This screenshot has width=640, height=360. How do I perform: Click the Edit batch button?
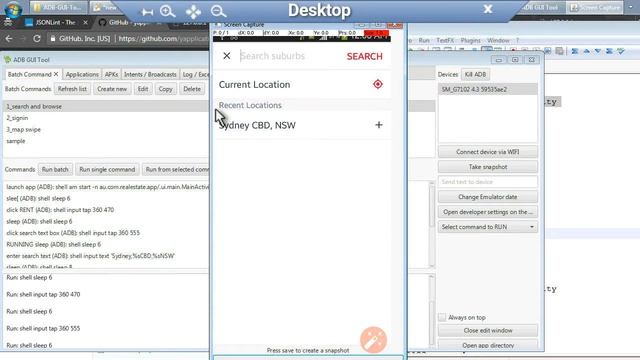click(143, 89)
